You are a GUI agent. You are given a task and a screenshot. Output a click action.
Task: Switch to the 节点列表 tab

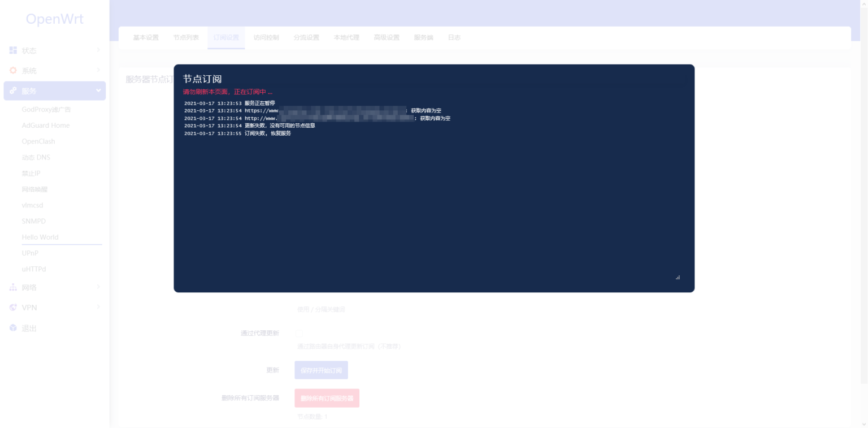point(186,37)
